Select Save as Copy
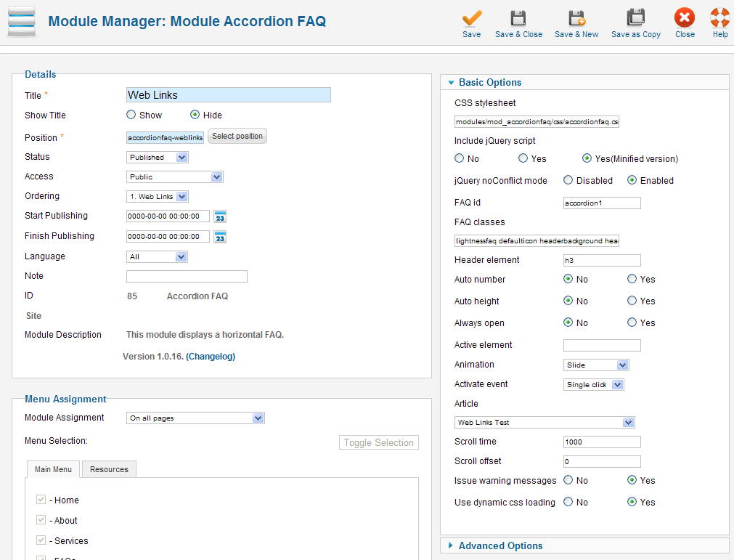Screen dimensions: 734x560 (635, 22)
